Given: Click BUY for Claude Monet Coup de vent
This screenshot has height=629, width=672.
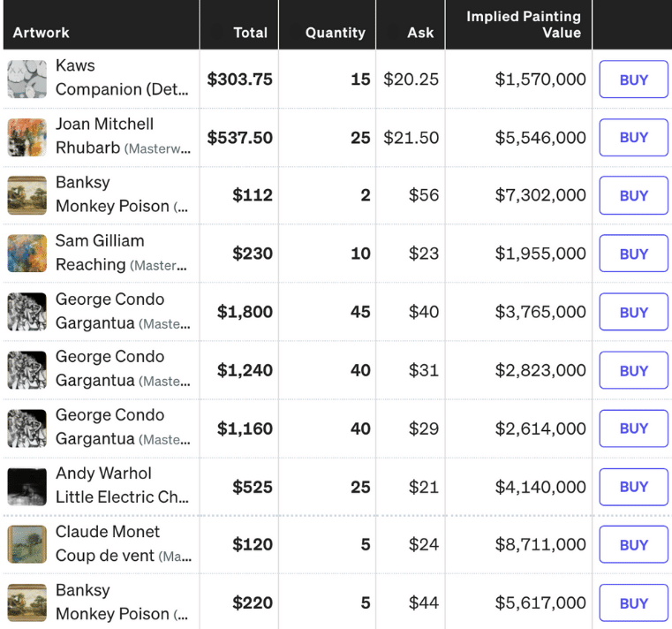Looking at the screenshot, I should click(x=633, y=545).
